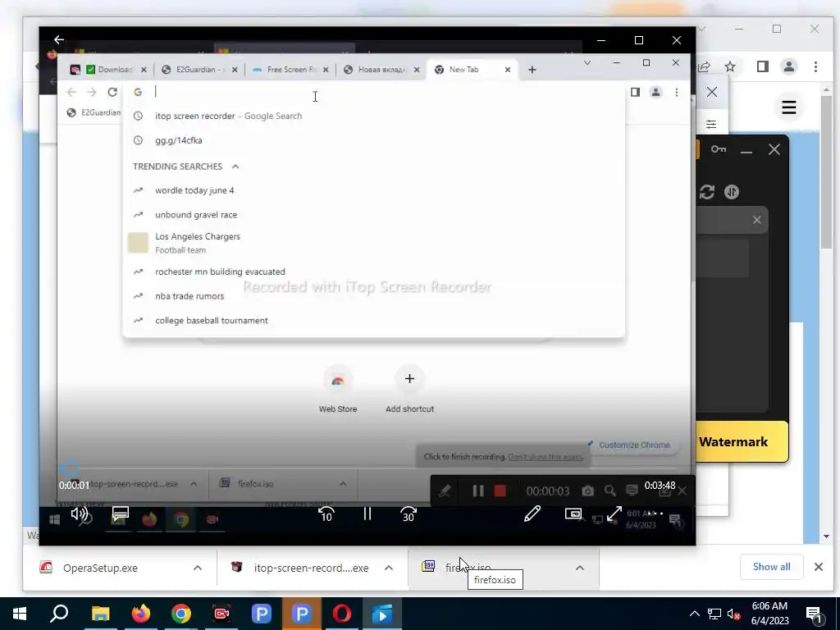Click muted speaker tray icon
This screenshot has height=630, width=840.
[733, 614]
